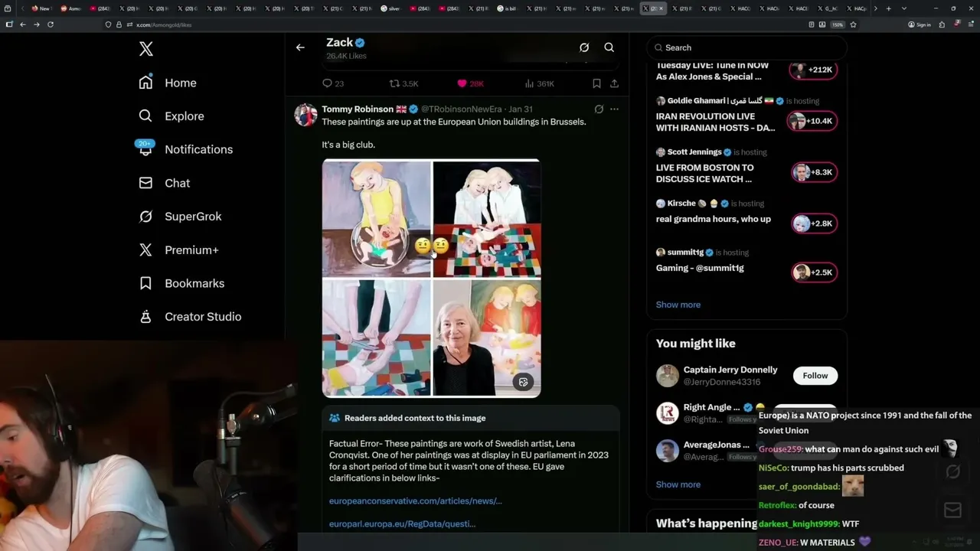Click the +8.3K listeners badge
980x551 pixels.
(814, 172)
